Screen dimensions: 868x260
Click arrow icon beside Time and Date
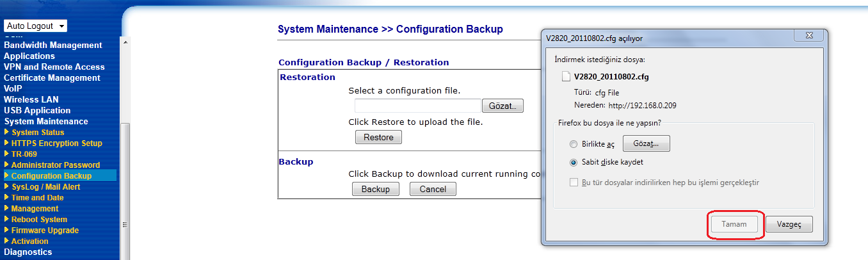pos(7,198)
